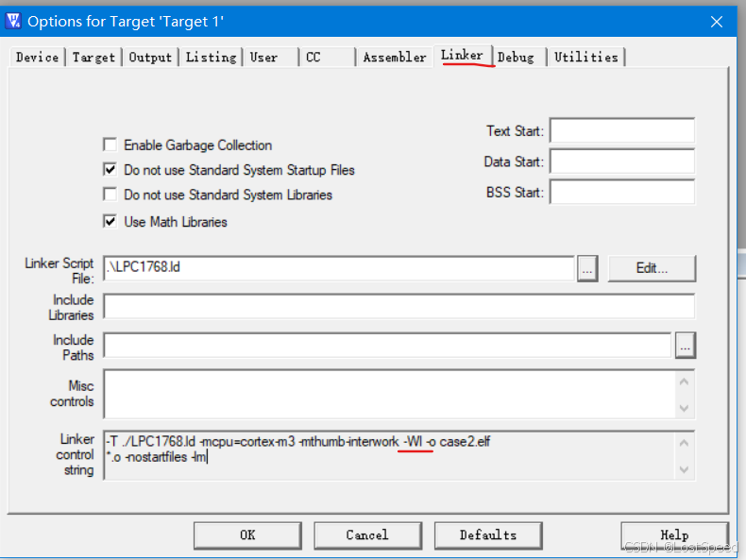Click the Include Libraries field

pyautogui.click(x=398, y=306)
